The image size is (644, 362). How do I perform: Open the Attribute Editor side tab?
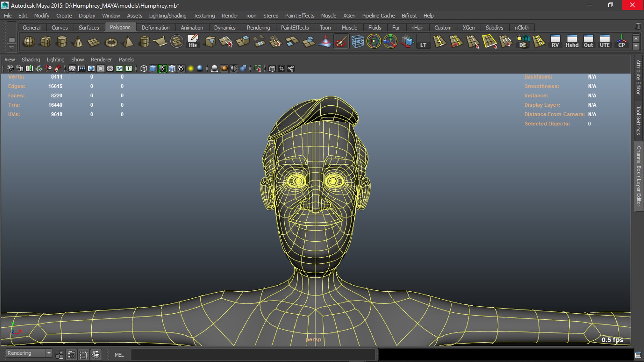pos(638,77)
